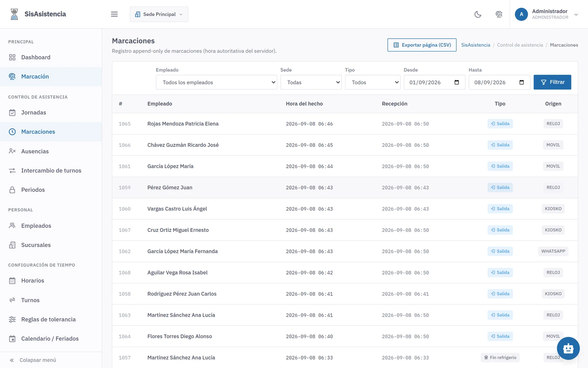Click the Periodos lock icon
Viewport: 588px width, 368px height.
point(12,190)
